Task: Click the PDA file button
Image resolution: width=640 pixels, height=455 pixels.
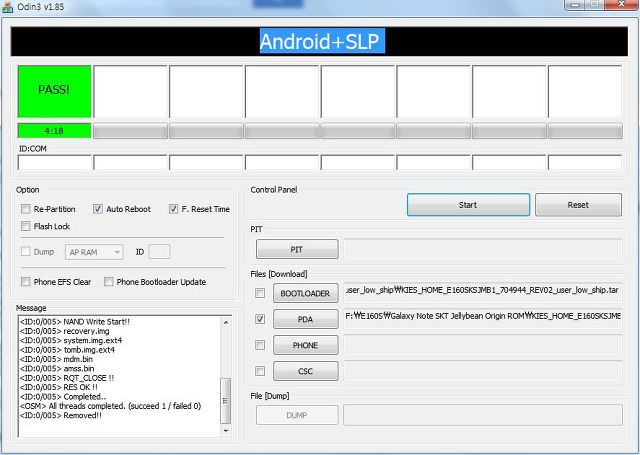Action: [x=306, y=319]
